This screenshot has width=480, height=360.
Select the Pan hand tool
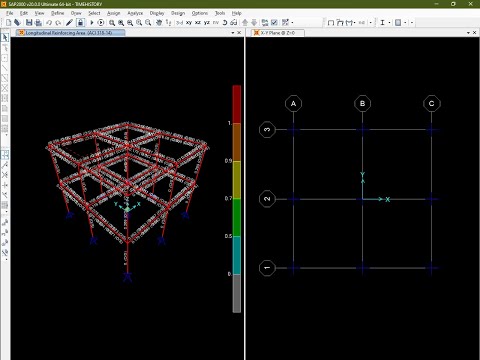(x=159, y=22)
